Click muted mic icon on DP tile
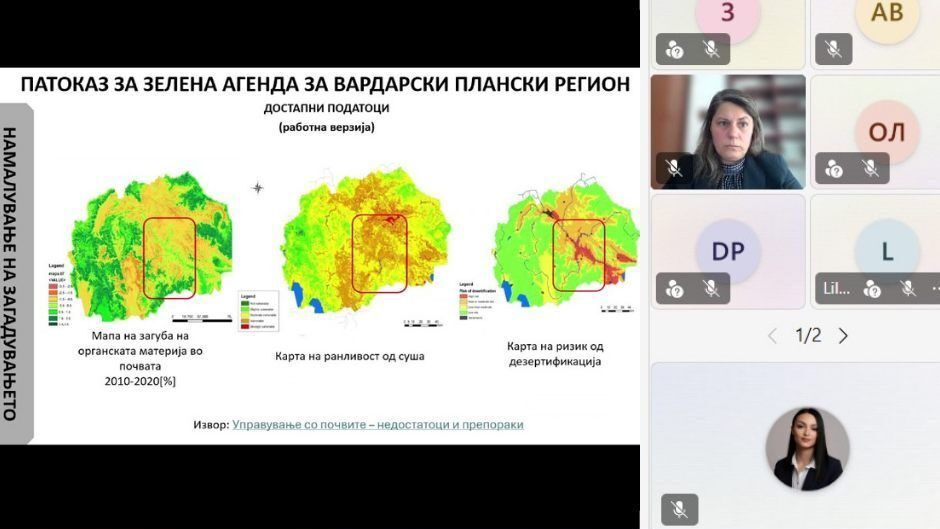The height and width of the screenshot is (529, 940). 711,289
